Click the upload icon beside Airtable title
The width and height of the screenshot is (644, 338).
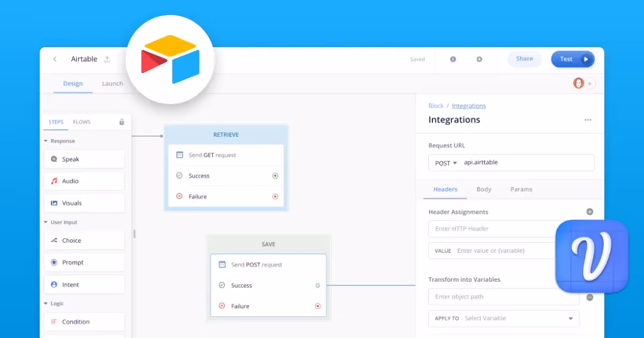[107, 59]
